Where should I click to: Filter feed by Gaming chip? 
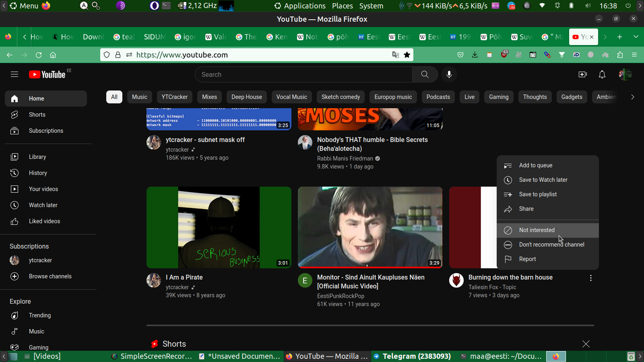pyautogui.click(x=499, y=97)
